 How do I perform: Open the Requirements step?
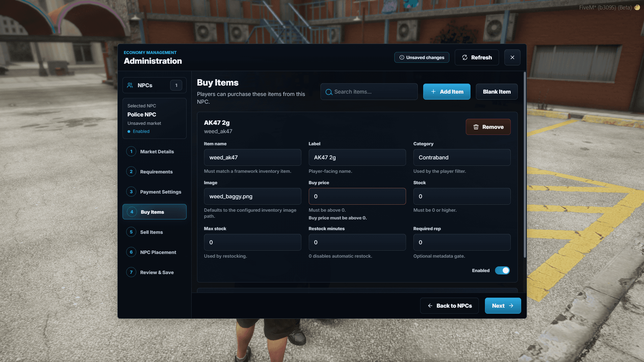(154, 171)
